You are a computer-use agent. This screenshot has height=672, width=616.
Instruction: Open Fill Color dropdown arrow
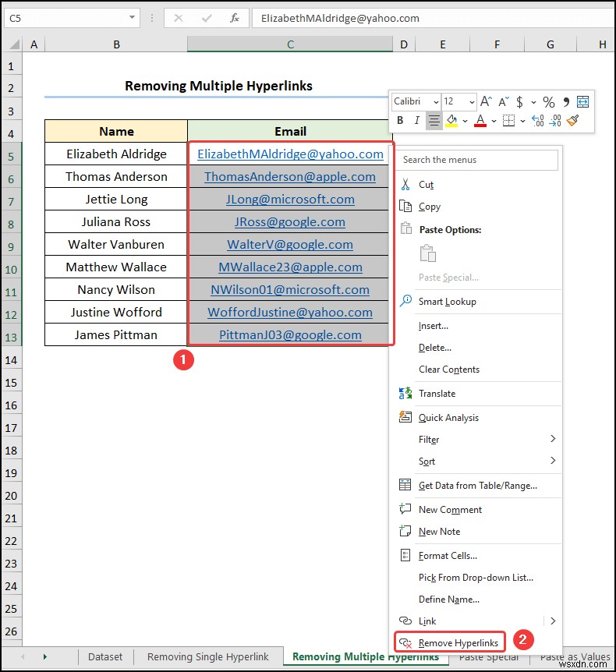point(465,121)
